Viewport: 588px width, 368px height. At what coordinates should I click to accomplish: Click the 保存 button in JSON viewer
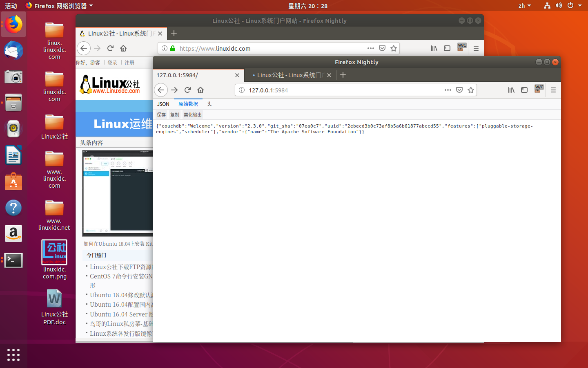(161, 114)
